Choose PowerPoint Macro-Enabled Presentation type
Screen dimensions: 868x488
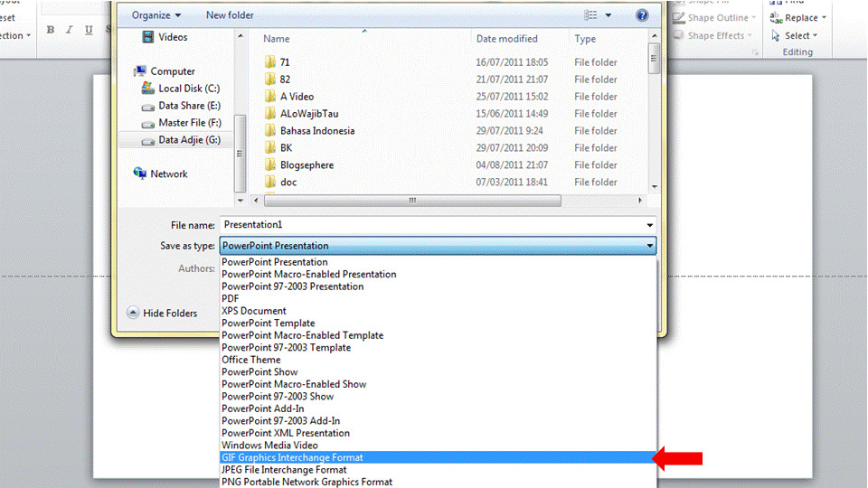(438, 275)
